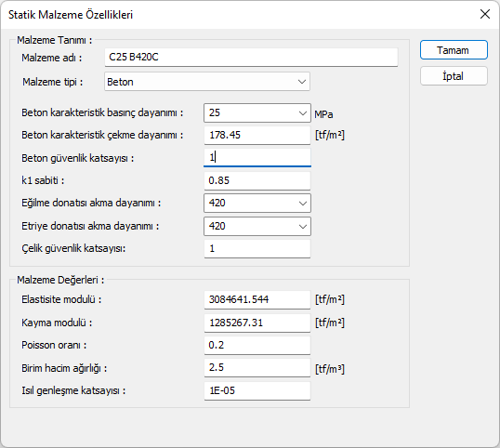Open Etriye donatısı akma dayanımı dropdown
Image resolution: width=500 pixels, height=448 pixels.
pos(257,226)
